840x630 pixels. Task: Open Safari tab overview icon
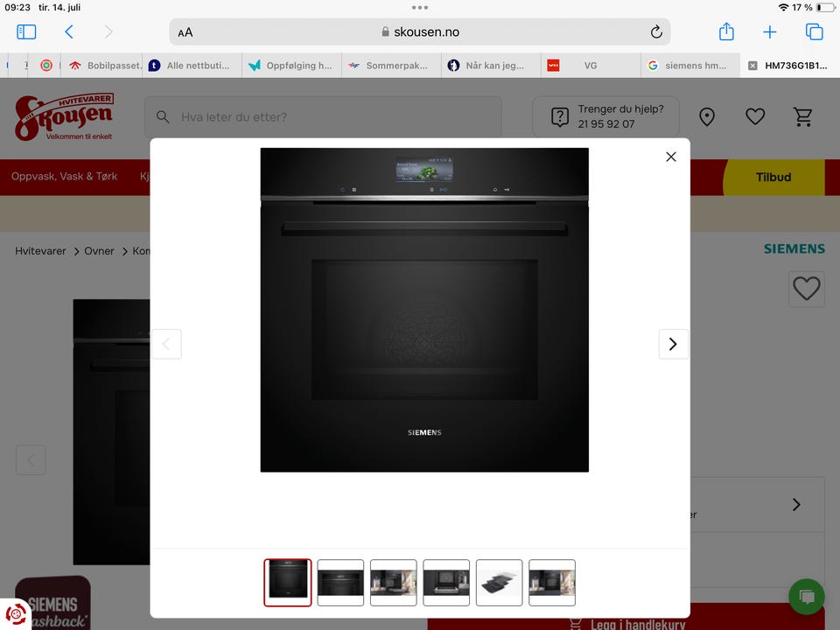tap(815, 32)
